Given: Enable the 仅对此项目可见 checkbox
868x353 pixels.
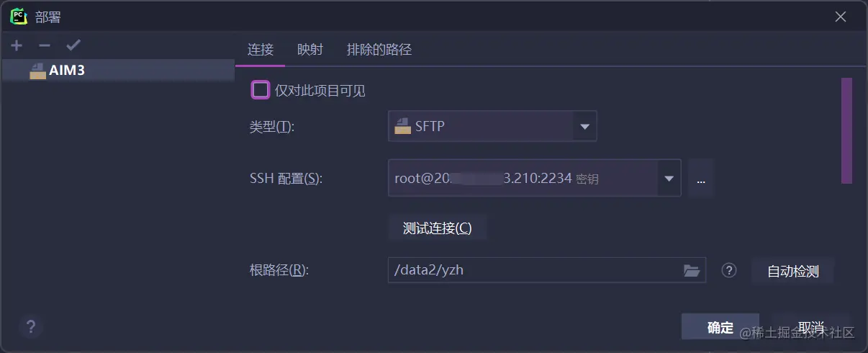Looking at the screenshot, I should (260, 90).
